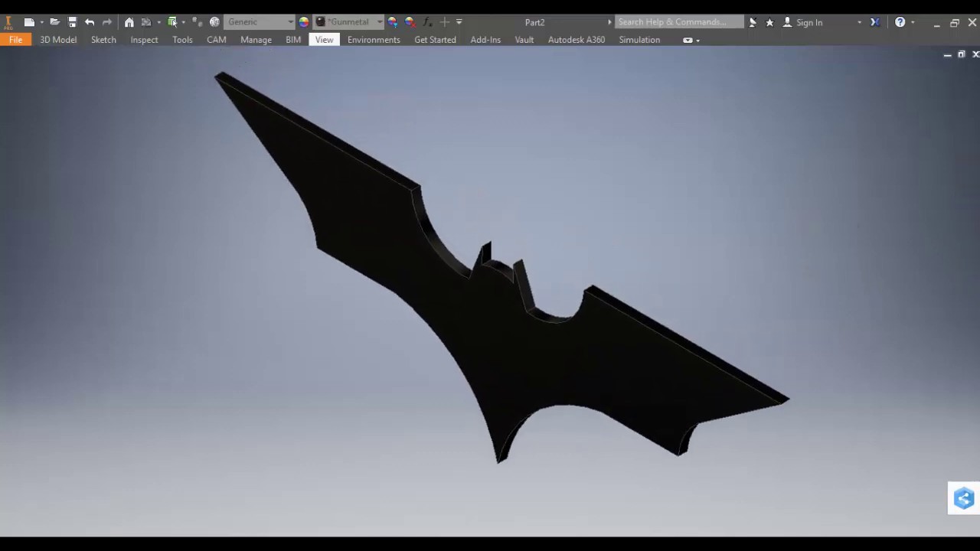This screenshot has height=551, width=980.
Task: Open the selection priority tool icon
Action: pos(172,22)
